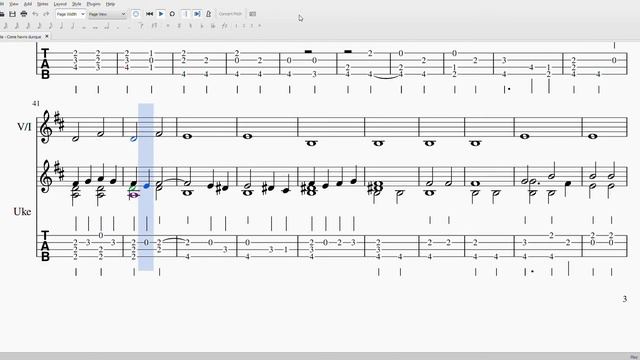Select the half note duration
The height and width of the screenshot is (360, 640).
tap(73, 26)
